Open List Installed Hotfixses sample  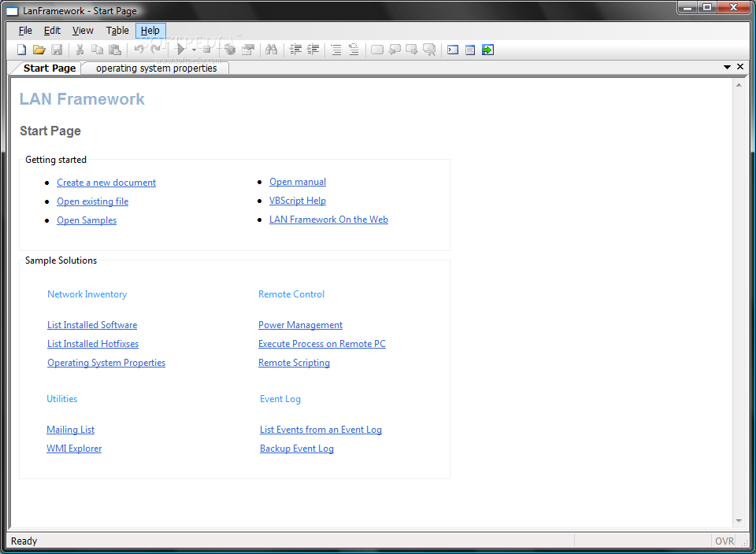coord(93,343)
